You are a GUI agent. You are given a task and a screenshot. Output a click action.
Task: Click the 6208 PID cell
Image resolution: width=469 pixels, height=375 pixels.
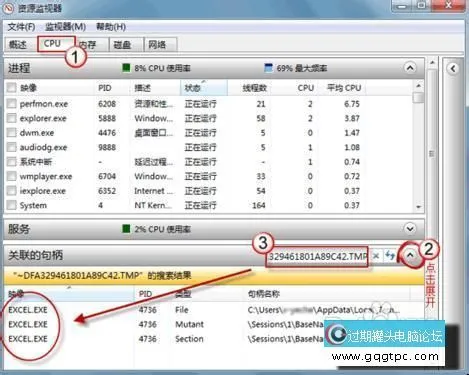(x=107, y=104)
